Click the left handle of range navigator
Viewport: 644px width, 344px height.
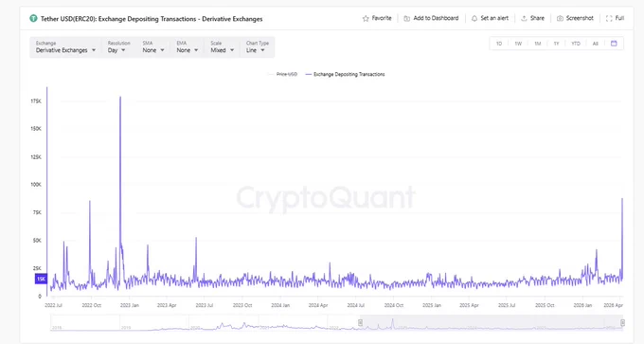pos(361,322)
